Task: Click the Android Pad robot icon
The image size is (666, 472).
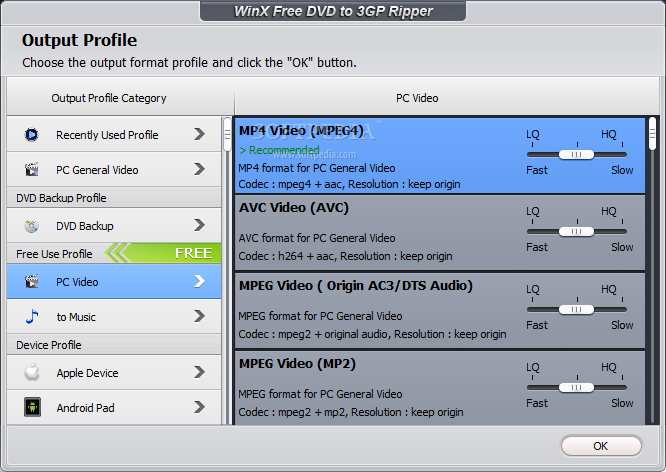Action: [32, 407]
